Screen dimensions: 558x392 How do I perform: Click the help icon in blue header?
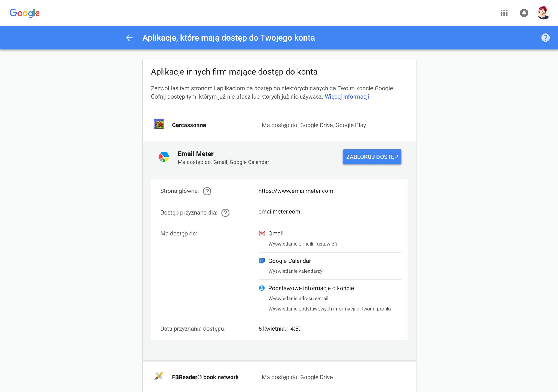(x=545, y=38)
